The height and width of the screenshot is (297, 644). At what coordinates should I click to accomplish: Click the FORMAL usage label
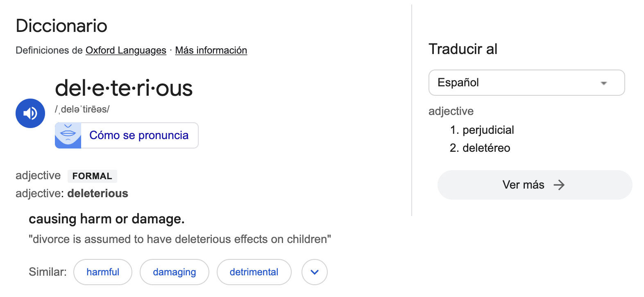coord(92,176)
